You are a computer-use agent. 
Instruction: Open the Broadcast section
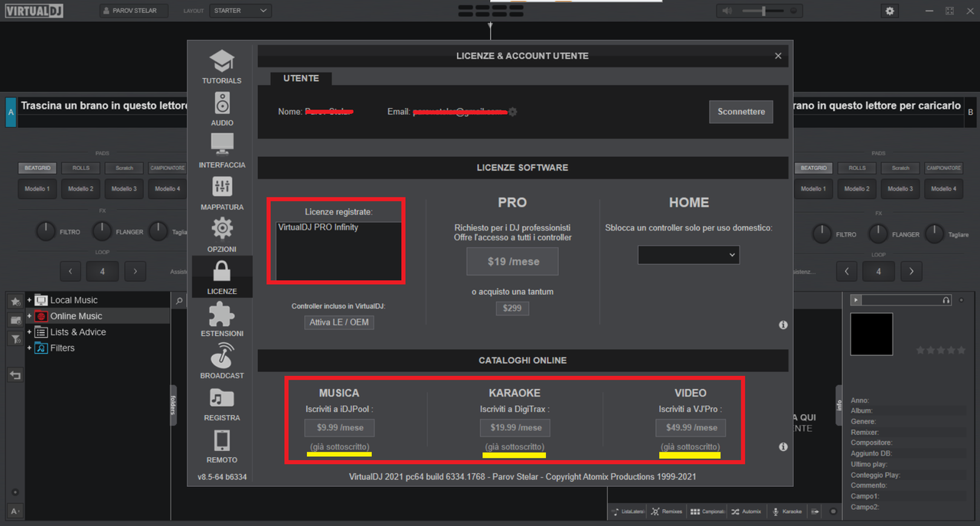pyautogui.click(x=221, y=361)
